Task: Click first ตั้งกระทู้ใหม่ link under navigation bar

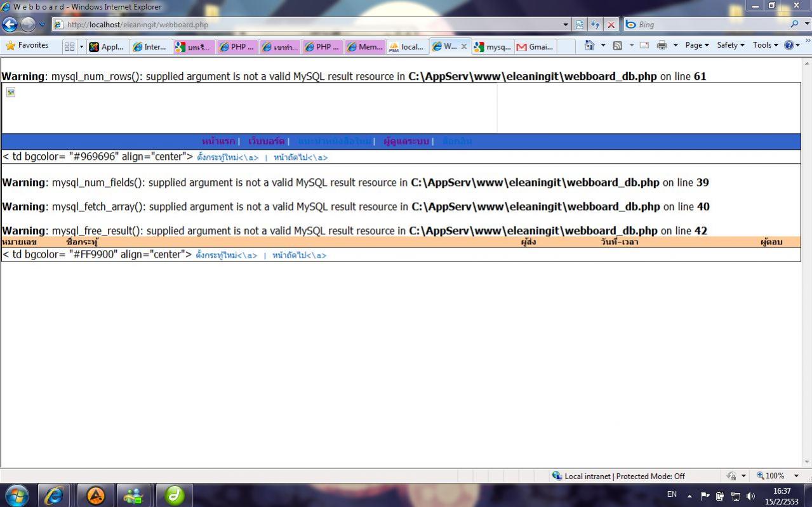Action: click(217, 157)
